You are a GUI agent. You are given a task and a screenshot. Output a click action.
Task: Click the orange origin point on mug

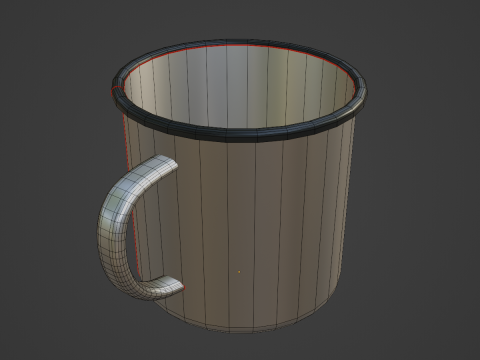coord(239,272)
